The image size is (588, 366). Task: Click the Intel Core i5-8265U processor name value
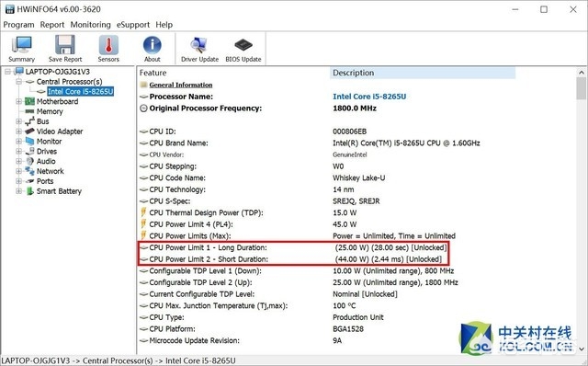click(369, 97)
